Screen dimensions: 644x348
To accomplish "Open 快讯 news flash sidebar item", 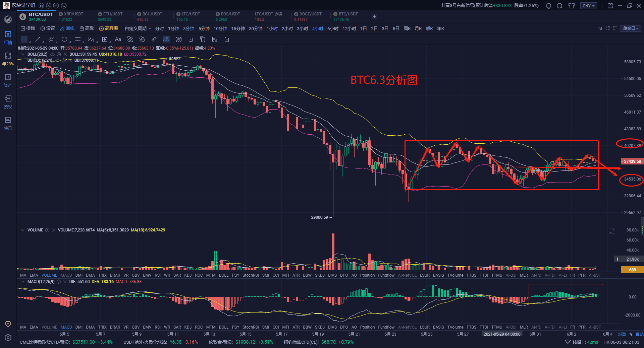I will pyautogui.click(x=8, y=124).
